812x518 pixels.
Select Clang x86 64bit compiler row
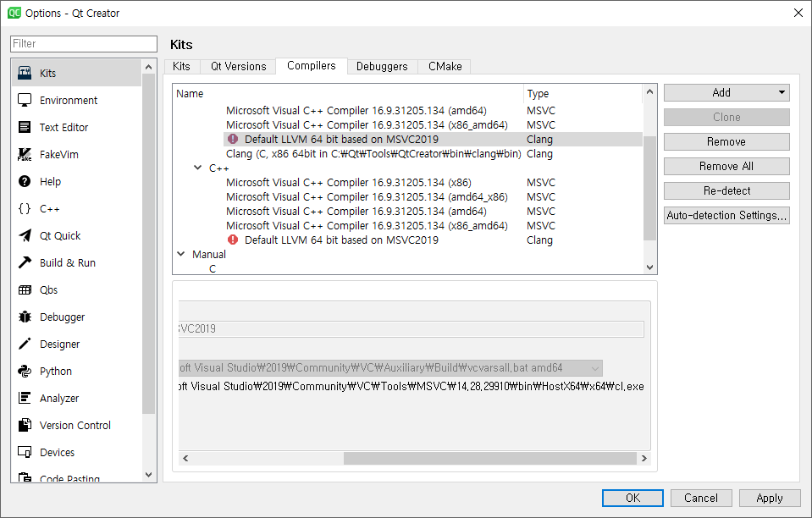pos(373,154)
